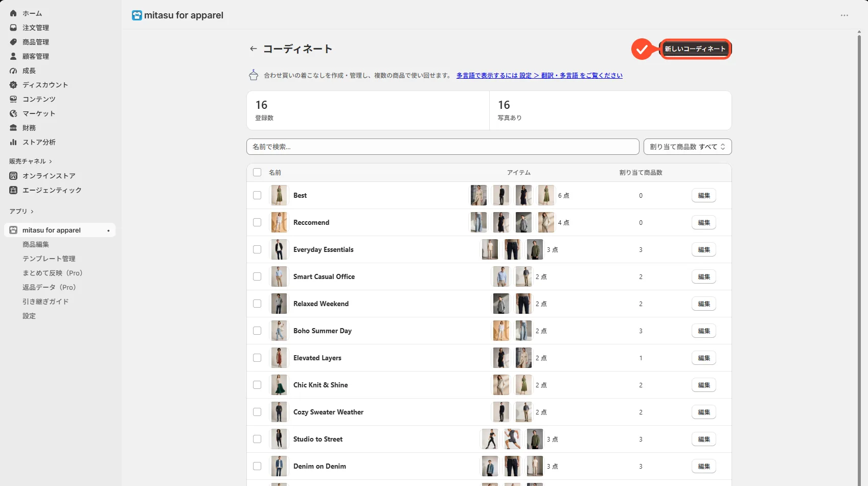
Task: Open the 割り当て商品数 すべて filter dropdown
Action: pyautogui.click(x=688, y=147)
